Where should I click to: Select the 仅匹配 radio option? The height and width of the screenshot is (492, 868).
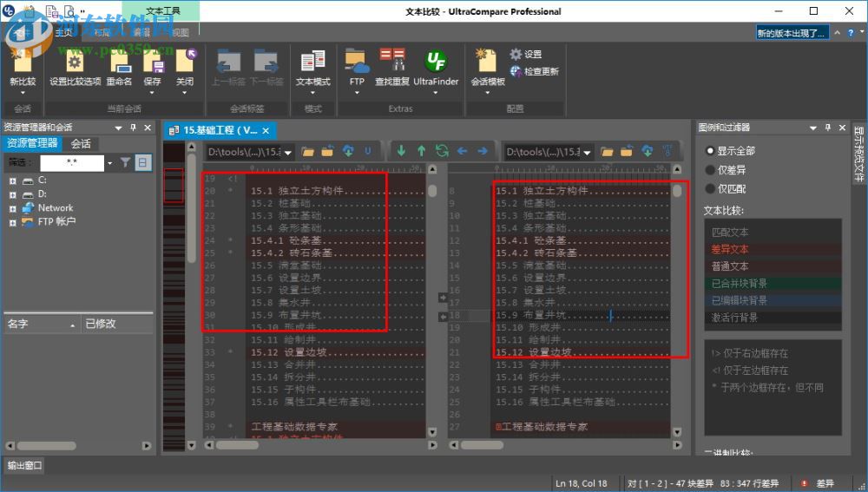(x=710, y=188)
